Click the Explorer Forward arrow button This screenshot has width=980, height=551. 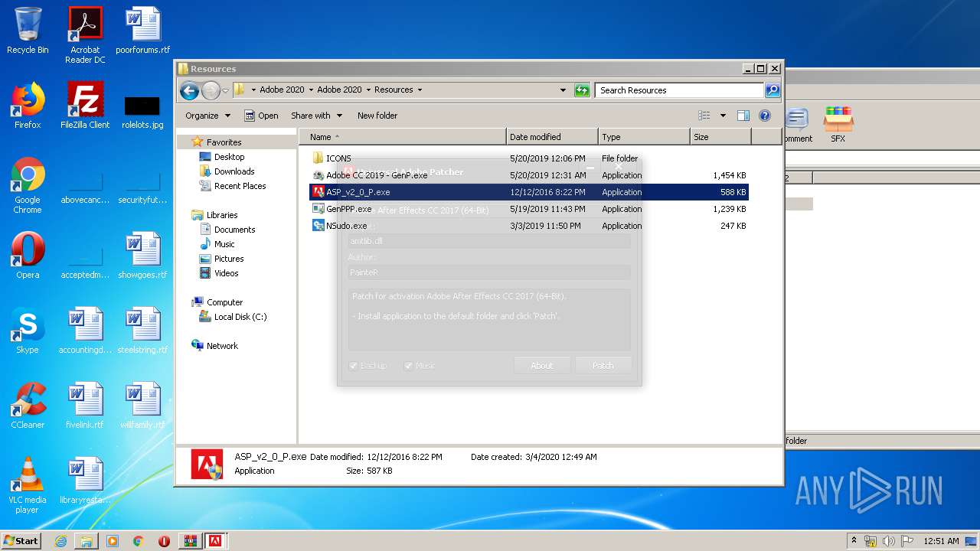[211, 90]
